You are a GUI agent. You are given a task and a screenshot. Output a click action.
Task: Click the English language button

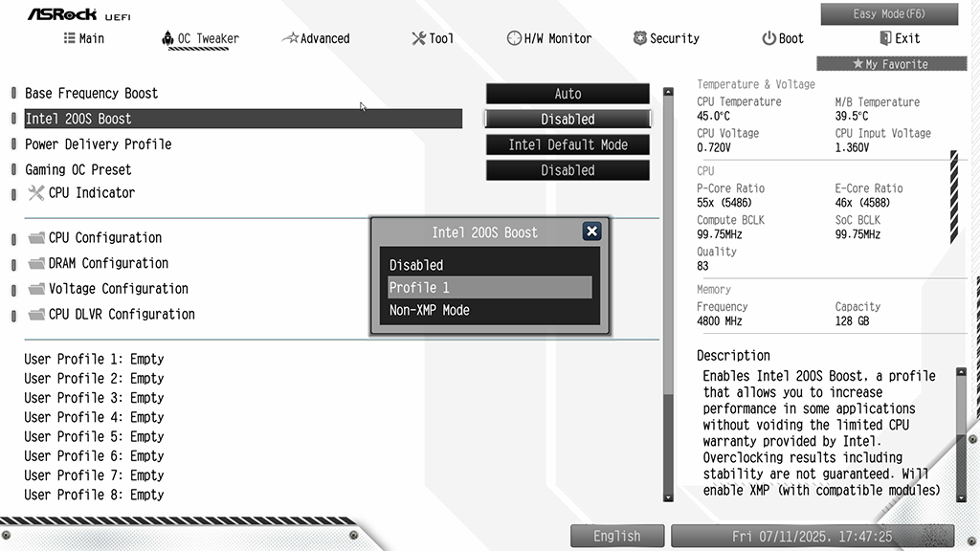coord(617,536)
